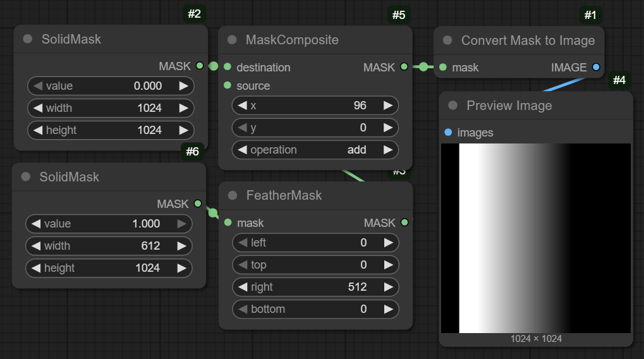The width and height of the screenshot is (644, 359).
Task: Increase FeatherMask top value
Action: point(389,265)
